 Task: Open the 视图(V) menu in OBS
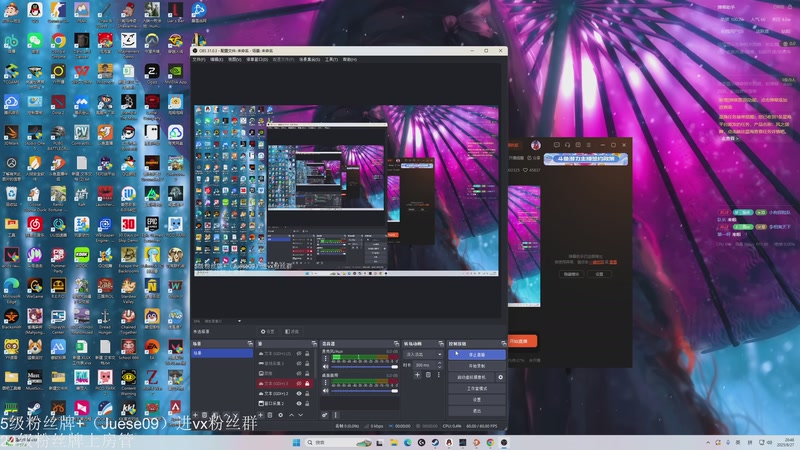235,60
